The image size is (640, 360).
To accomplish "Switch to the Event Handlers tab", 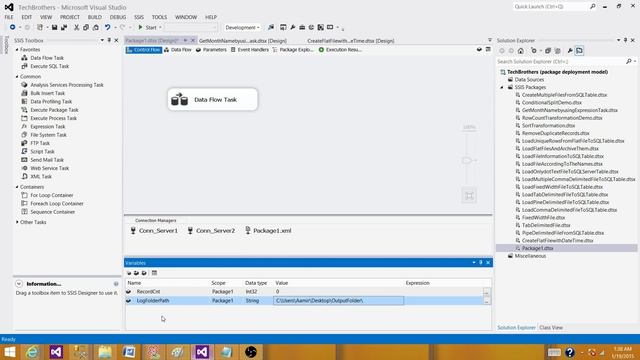I will tap(249, 50).
